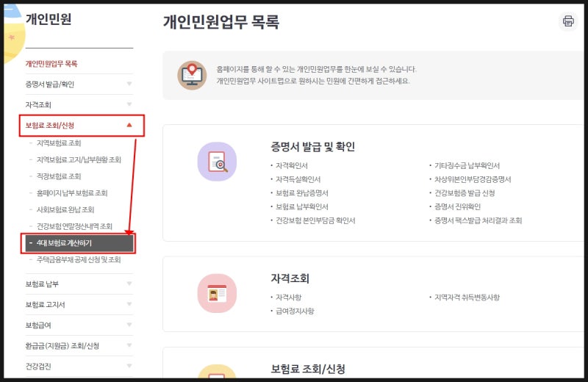The image size is (588, 382).
Task: Select 자격조회 sidebar menu label
Action: pyautogui.click(x=38, y=104)
